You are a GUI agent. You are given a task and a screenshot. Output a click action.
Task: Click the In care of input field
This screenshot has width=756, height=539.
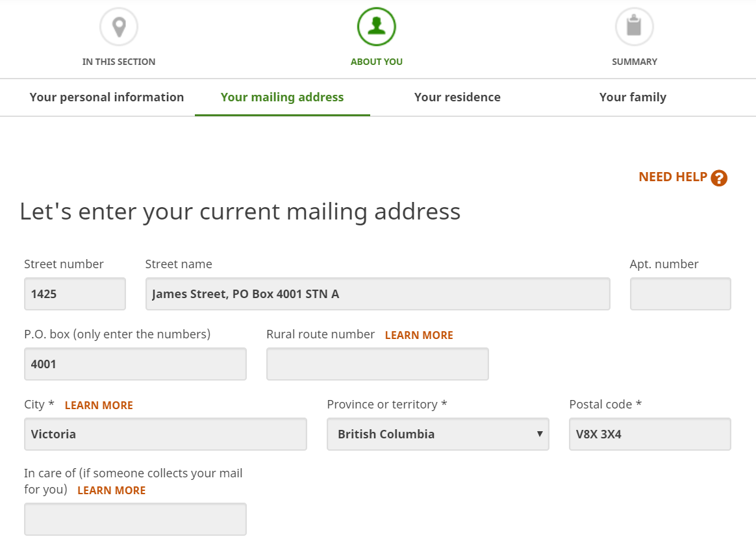(x=135, y=520)
